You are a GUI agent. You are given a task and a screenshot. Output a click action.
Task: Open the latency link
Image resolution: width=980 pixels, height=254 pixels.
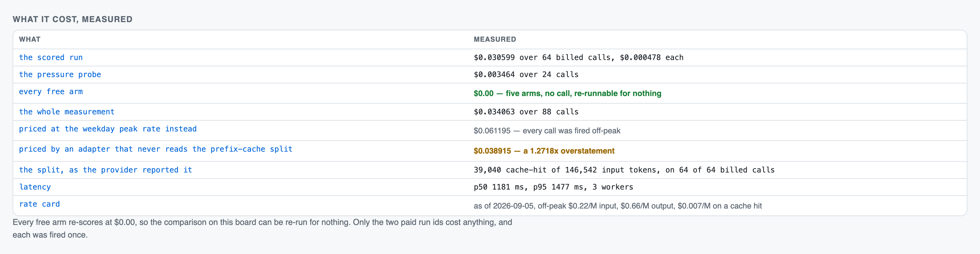[x=35, y=187]
